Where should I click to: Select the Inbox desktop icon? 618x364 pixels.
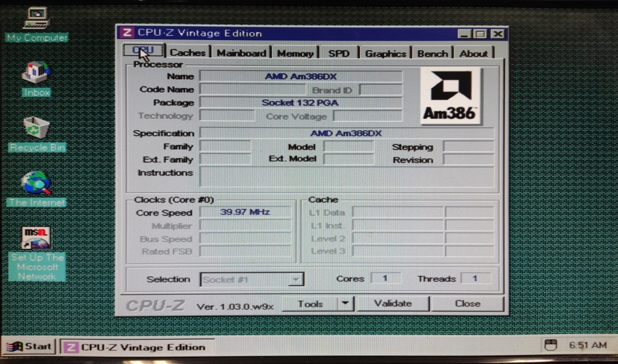(x=36, y=79)
